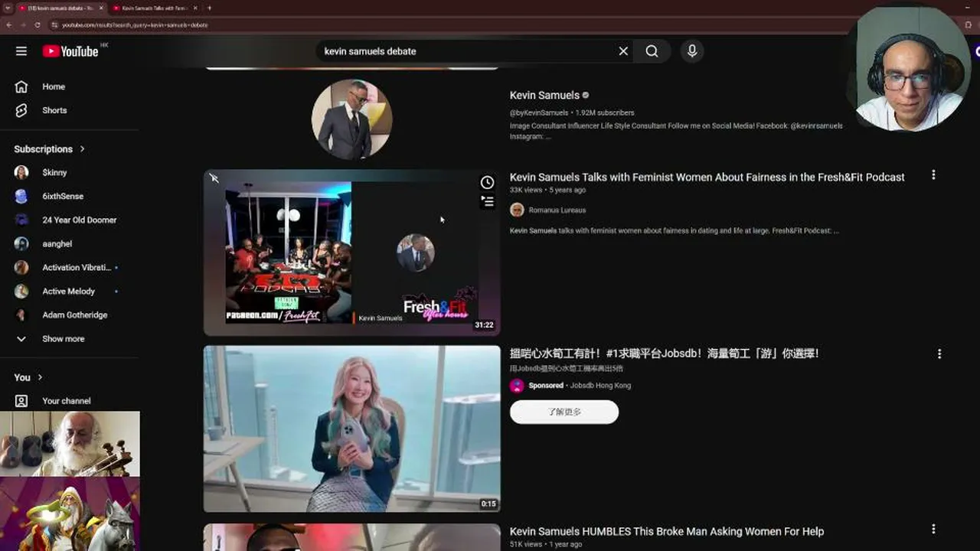Open the bearded man sidebar video thumbnail
Viewport: 980px width, 551px height.
click(x=70, y=444)
